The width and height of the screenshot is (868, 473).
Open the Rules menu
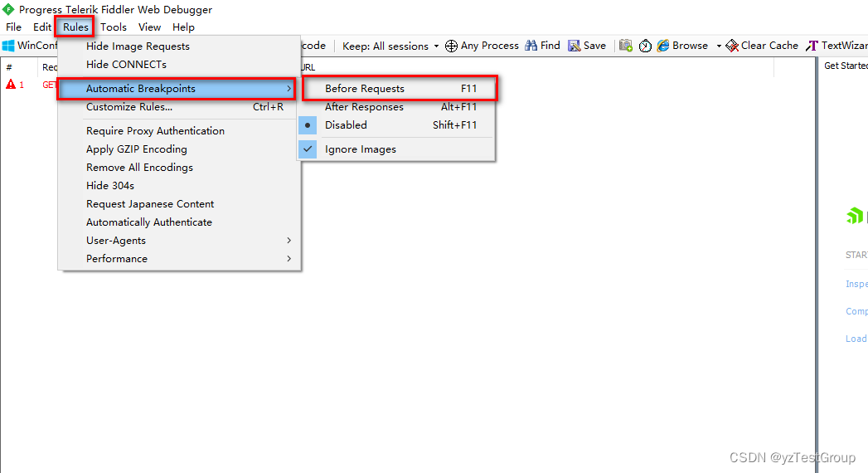[x=75, y=27]
